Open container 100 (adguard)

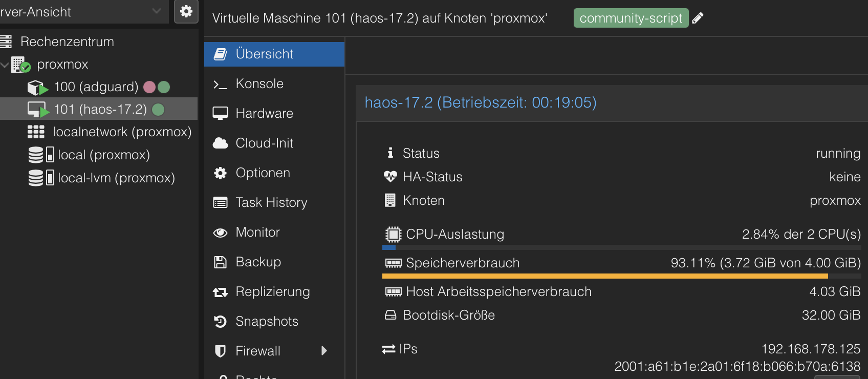tap(96, 87)
